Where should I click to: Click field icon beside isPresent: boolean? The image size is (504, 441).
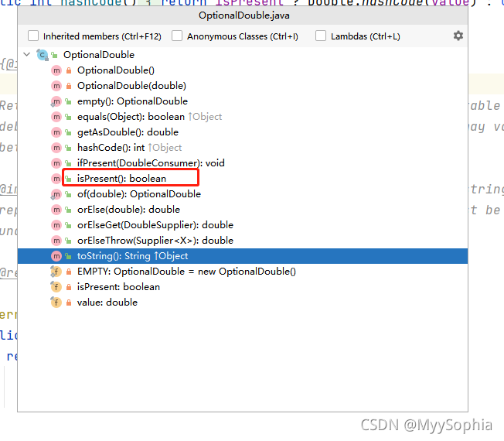click(56, 287)
